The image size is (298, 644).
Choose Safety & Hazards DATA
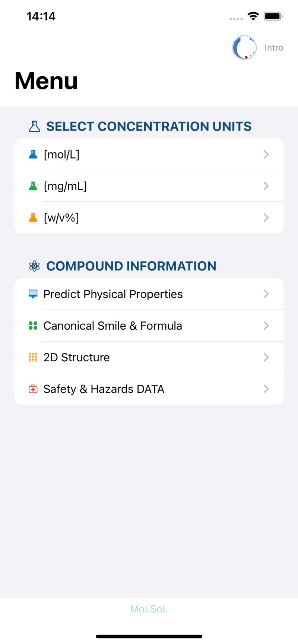point(104,389)
